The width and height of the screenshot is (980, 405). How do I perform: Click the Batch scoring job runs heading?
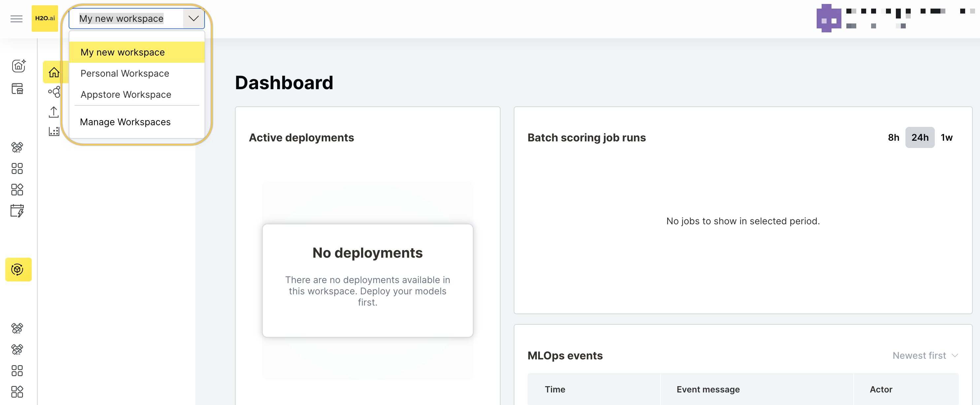click(x=586, y=137)
